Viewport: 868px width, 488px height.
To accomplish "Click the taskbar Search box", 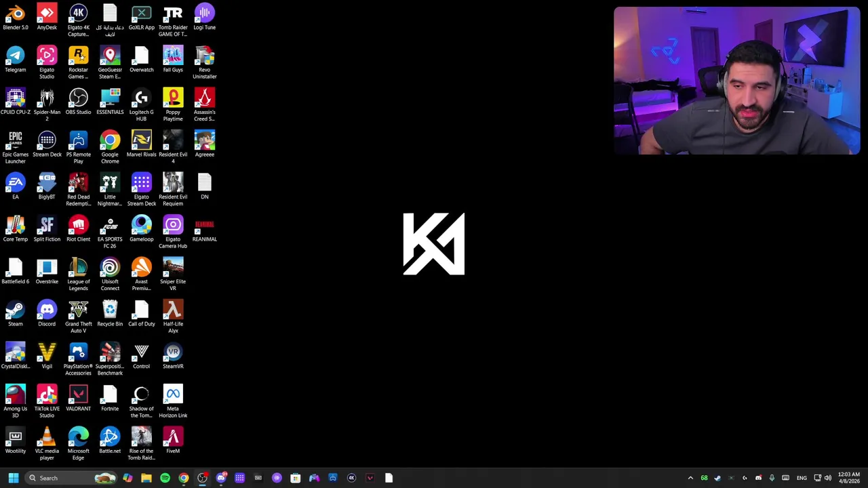I will pos(72,478).
